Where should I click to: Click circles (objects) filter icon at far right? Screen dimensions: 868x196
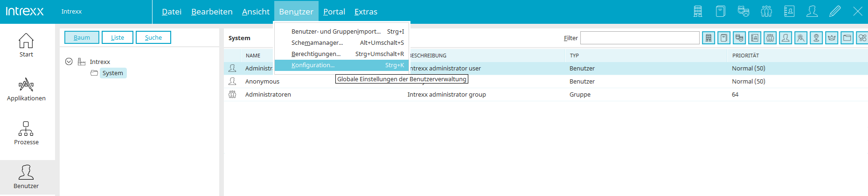(x=862, y=38)
